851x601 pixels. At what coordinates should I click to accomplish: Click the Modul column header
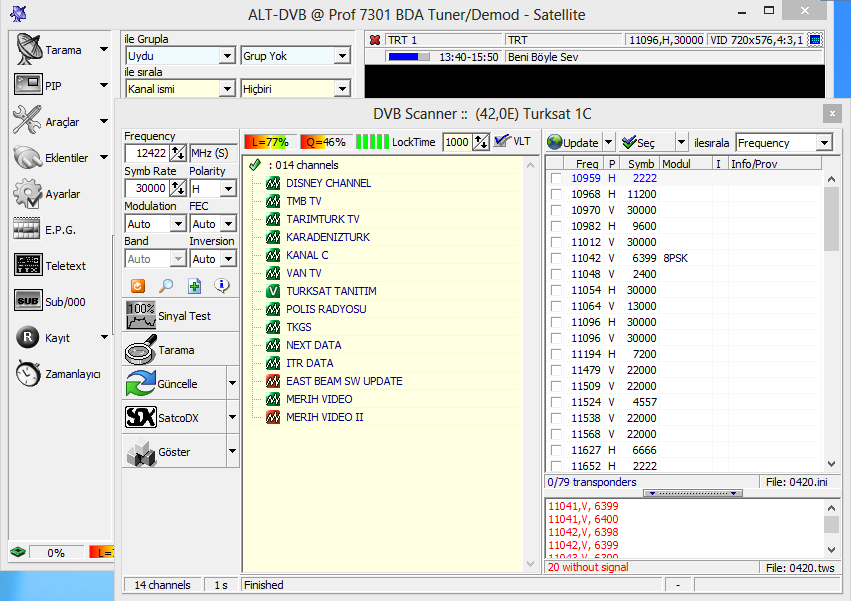coord(685,163)
